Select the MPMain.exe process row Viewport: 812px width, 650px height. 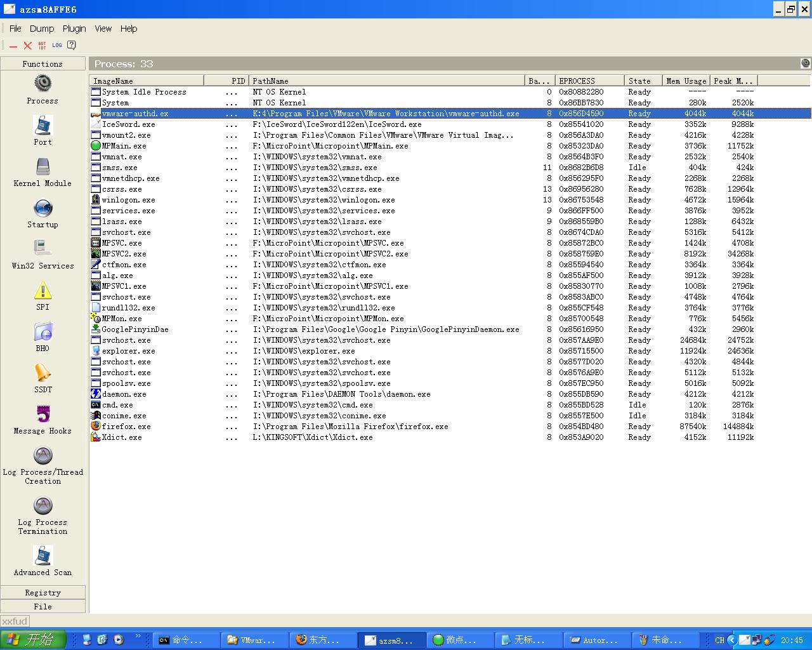click(450, 146)
